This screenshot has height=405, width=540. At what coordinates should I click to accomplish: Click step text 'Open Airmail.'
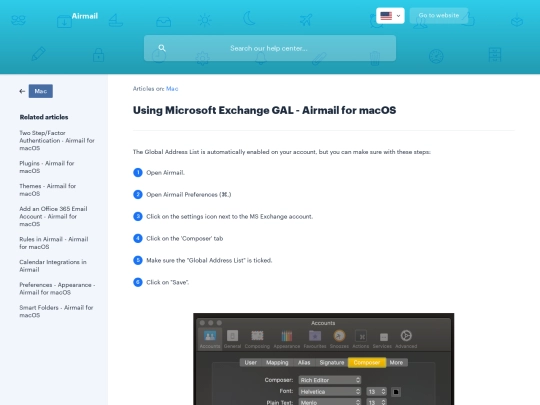tap(165, 173)
